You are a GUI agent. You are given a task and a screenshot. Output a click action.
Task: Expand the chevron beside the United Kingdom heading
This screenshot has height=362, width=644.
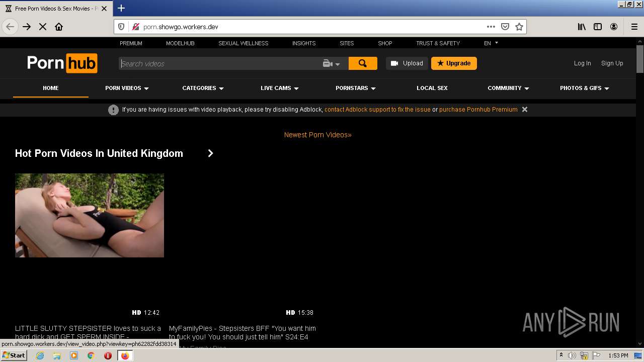tap(210, 153)
